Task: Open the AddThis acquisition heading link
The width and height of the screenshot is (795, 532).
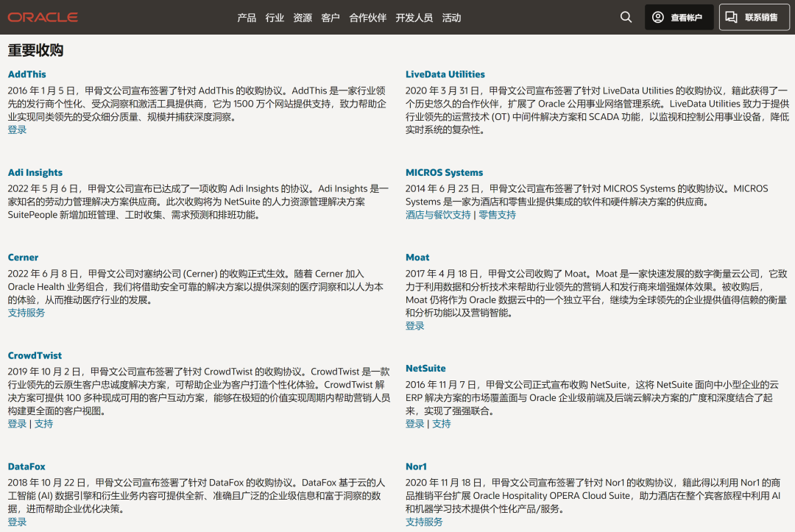Action: click(x=27, y=74)
